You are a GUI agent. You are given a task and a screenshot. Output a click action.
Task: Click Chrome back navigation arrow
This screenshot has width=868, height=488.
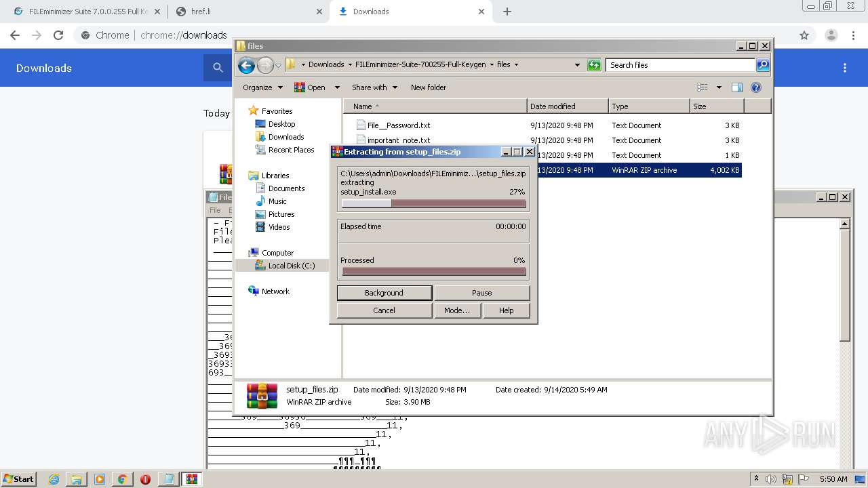(15, 35)
